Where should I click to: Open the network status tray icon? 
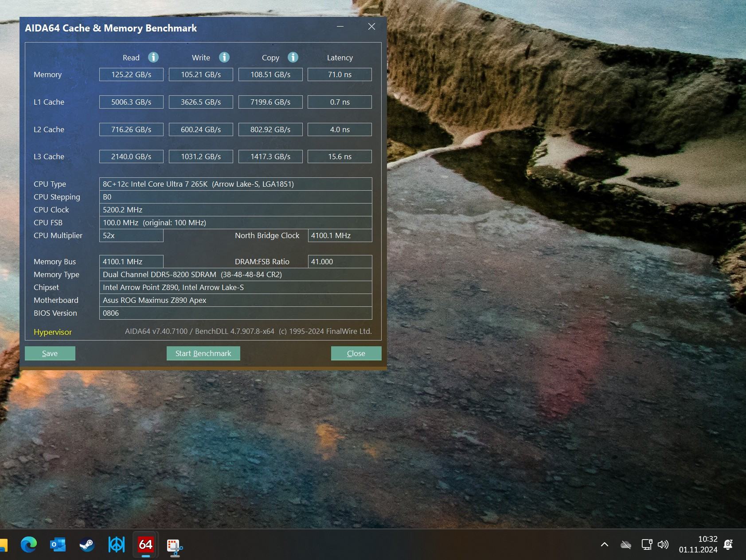(647, 544)
